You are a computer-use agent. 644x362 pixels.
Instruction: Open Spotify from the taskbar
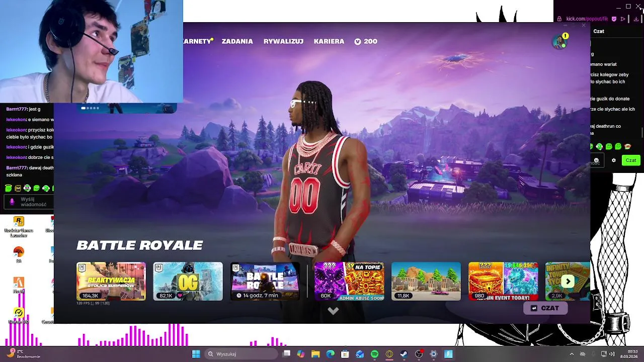[374, 354]
